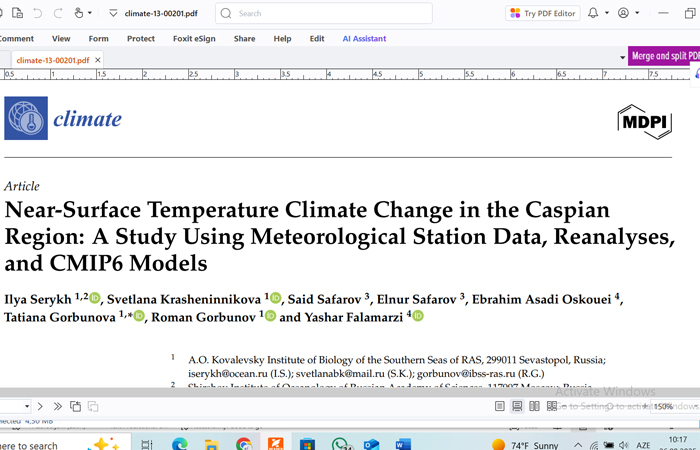Switch to single page view mode

pyautogui.click(x=500, y=406)
